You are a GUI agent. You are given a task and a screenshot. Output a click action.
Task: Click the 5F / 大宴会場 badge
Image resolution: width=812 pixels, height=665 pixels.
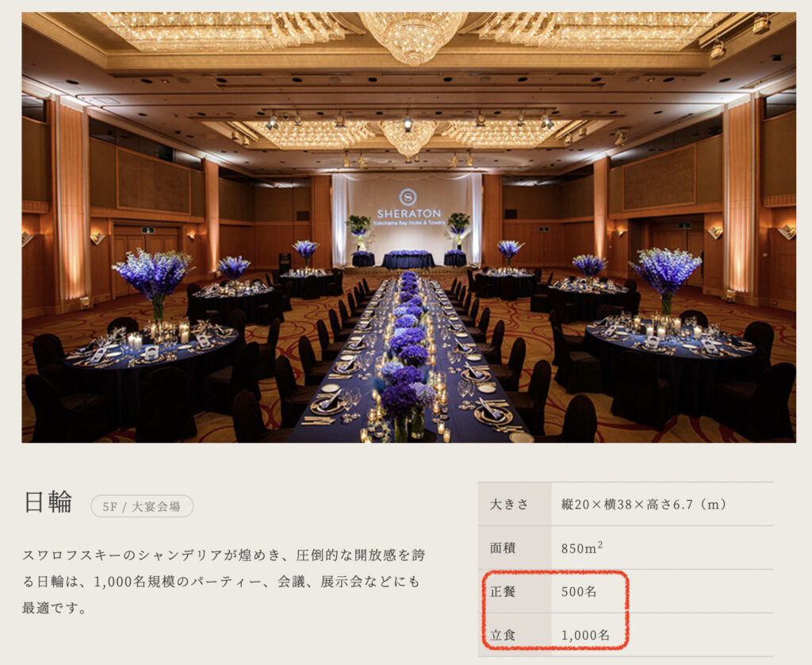[x=142, y=506]
